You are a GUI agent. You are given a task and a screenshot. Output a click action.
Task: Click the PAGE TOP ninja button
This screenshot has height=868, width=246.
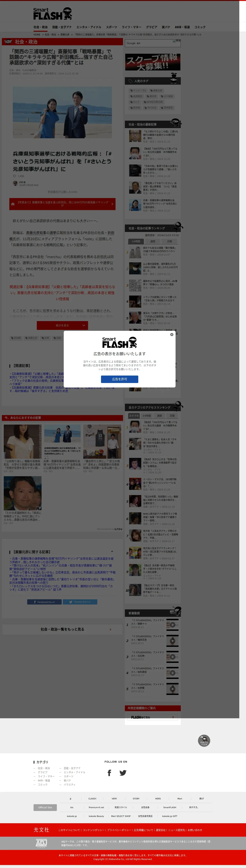click(204, 741)
